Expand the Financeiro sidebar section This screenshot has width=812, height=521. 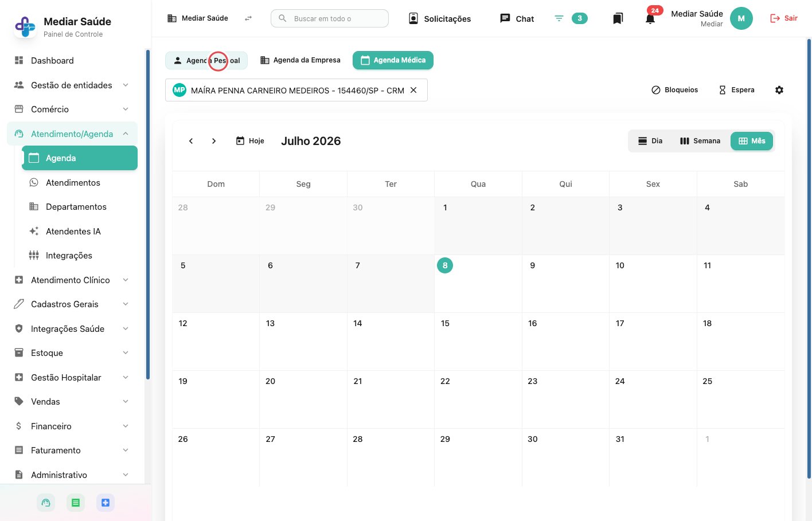pos(72,426)
